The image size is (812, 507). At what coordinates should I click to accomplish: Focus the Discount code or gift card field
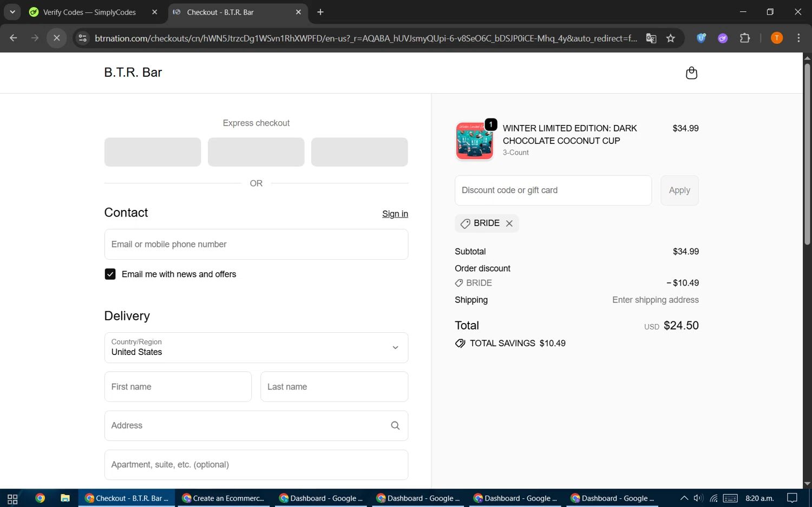click(553, 190)
